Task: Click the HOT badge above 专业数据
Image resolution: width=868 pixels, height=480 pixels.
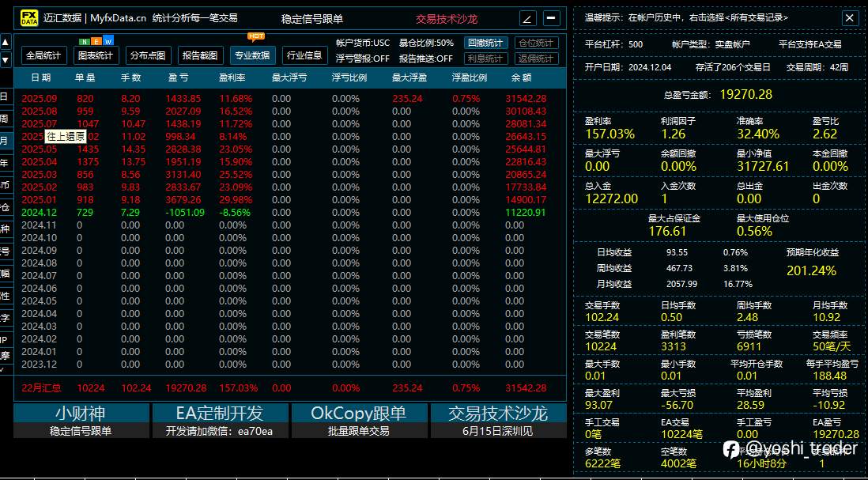Action: pos(256,36)
